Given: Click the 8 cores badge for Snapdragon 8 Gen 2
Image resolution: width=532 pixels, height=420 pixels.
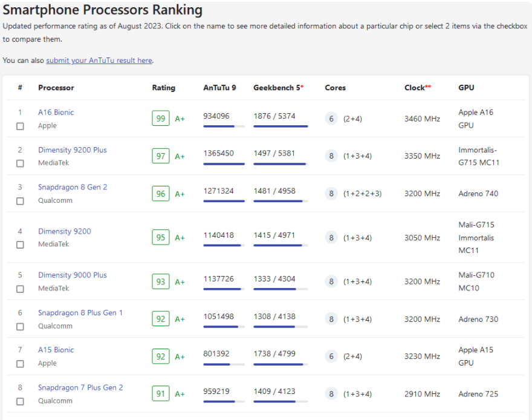Looking at the screenshot, I should tap(331, 194).
